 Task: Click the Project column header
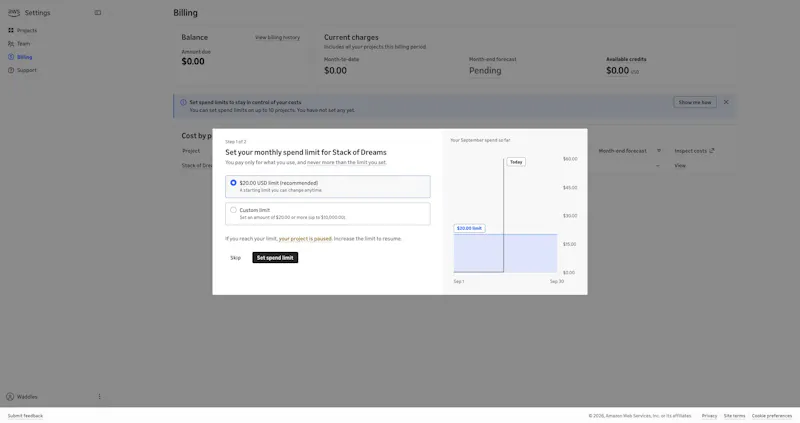(x=191, y=151)
